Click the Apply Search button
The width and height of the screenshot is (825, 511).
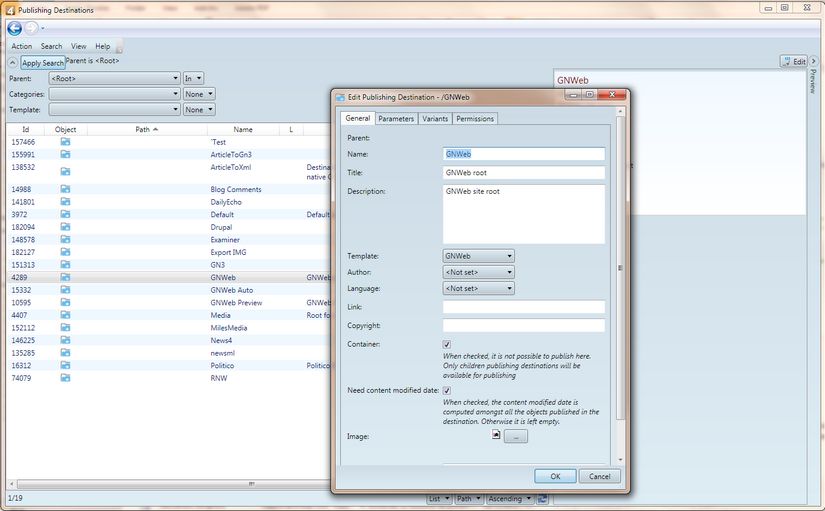43,63
